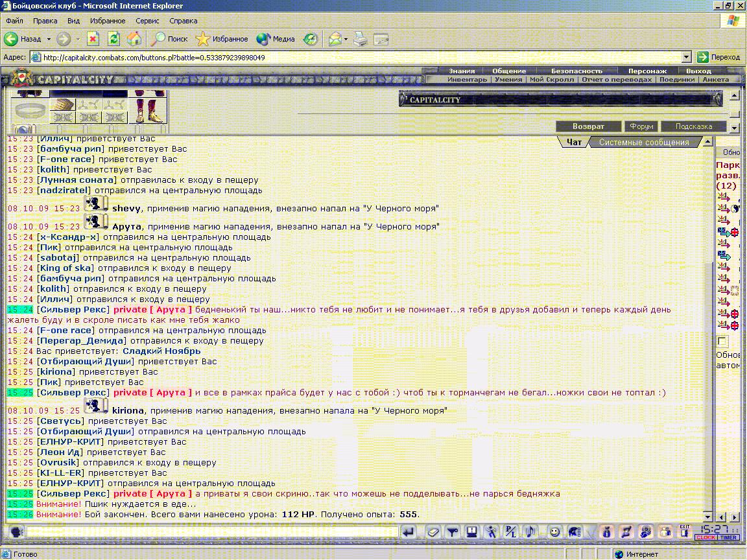Toggle the P/L transliteration icon
This screenshot has width=747, height=560.
tap(510, 532)
